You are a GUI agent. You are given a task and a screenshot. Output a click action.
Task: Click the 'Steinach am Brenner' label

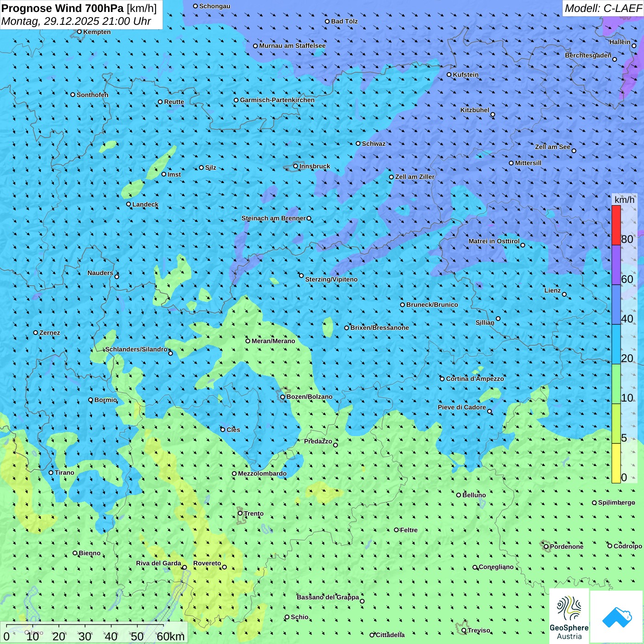pos(274,218)
